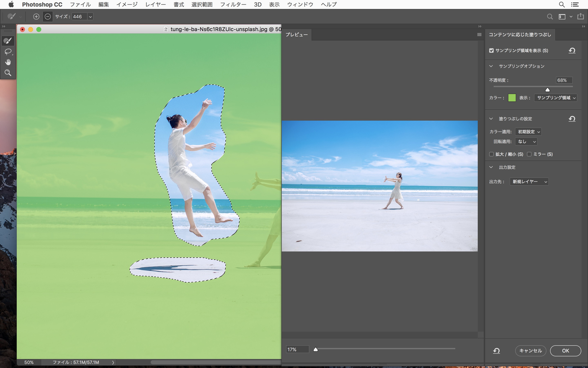588x368 pixels.
Task: Select the Sampling Brush tool
Action: tap(8, 41)
